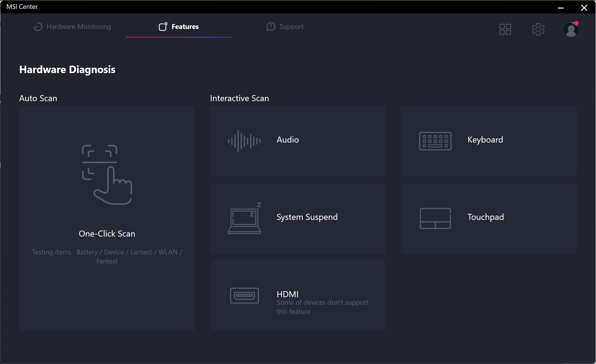Open the Audio interactive scan label
The image size is (596, 364).
(288, 140)
